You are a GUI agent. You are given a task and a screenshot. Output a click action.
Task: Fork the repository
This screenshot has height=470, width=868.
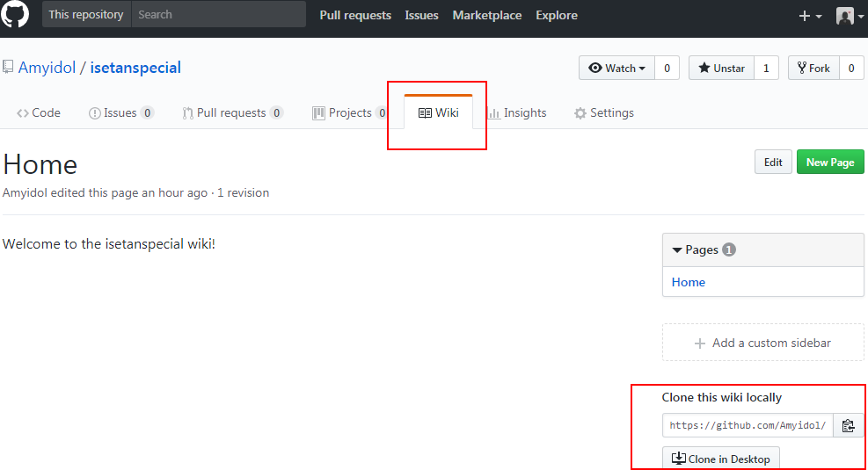click(x=813, y=68)
